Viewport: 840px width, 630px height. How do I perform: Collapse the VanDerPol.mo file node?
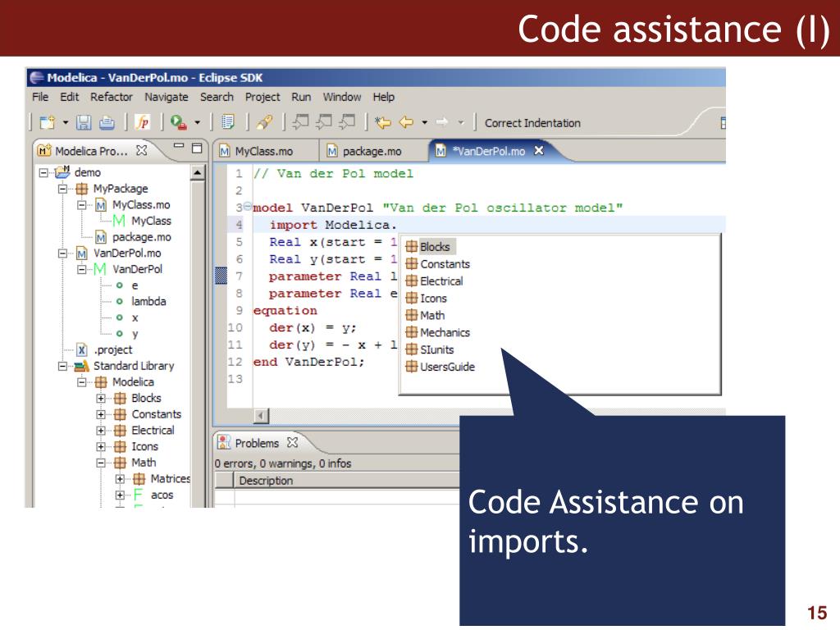(x=62, y=253)
